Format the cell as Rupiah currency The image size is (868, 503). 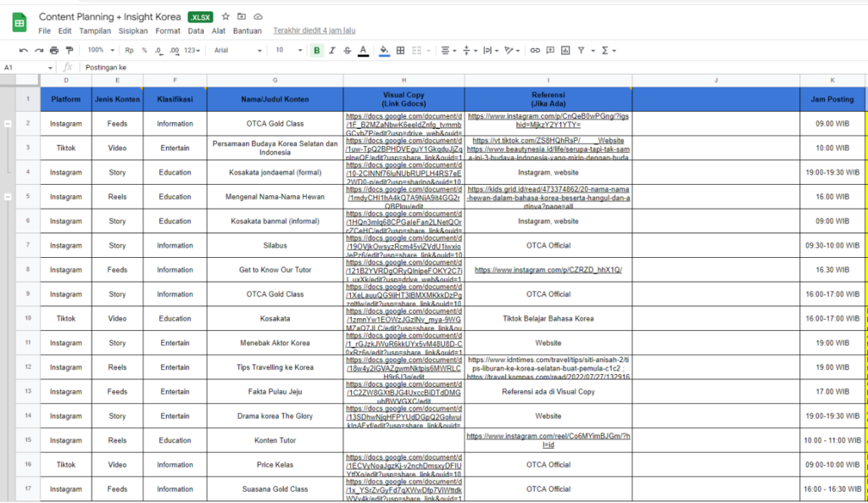pos(129,50)
